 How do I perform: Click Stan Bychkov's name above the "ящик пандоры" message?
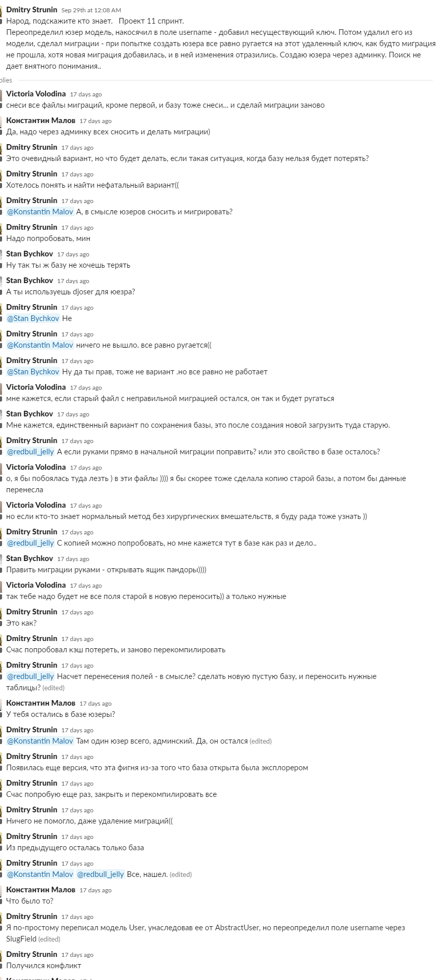click(x=30, y=558)
